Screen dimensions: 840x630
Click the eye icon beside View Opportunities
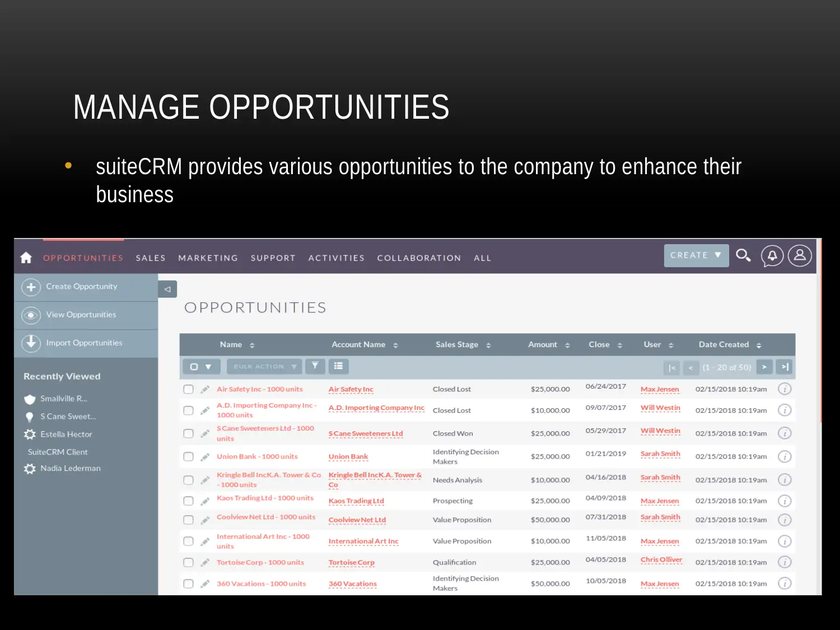tap(31, 315)
